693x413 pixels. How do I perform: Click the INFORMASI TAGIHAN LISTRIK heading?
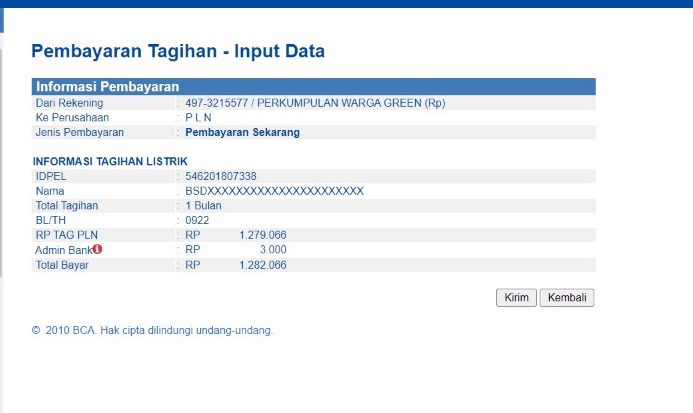[110, 162]
